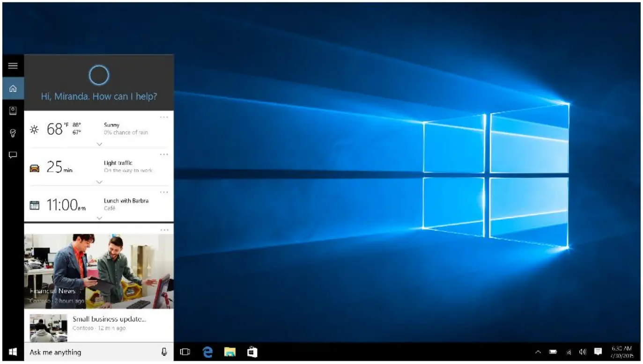Expand the weather card chevron
Screen dimensions: 643x364
[99, 144]
